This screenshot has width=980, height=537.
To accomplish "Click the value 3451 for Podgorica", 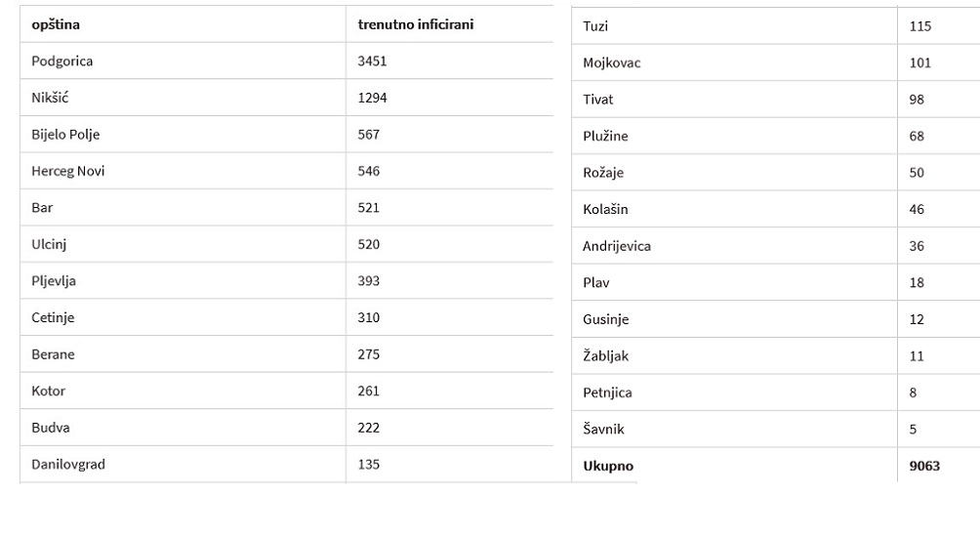I will [372, 62].
